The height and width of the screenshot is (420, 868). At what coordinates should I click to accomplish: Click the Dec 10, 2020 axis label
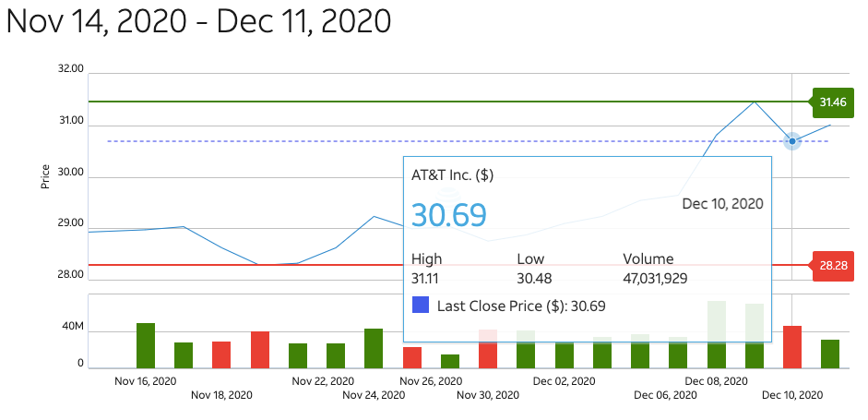[791, 395]
